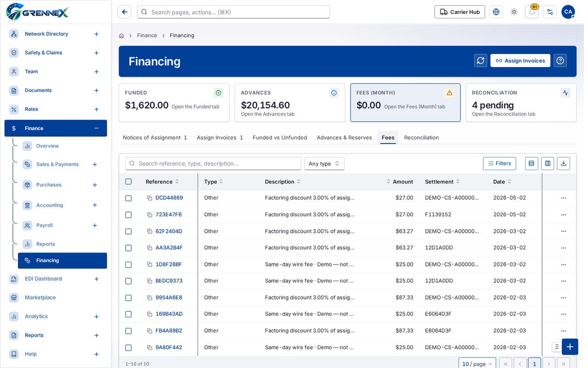Switch to Assign Invoices tab
588x368 pixels.
[x=220, y=138]
